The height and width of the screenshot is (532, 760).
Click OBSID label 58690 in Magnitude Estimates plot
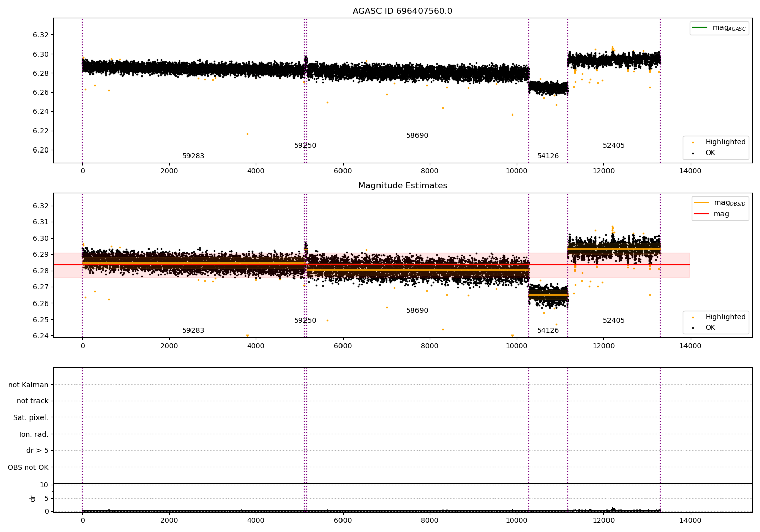point(417,311)
